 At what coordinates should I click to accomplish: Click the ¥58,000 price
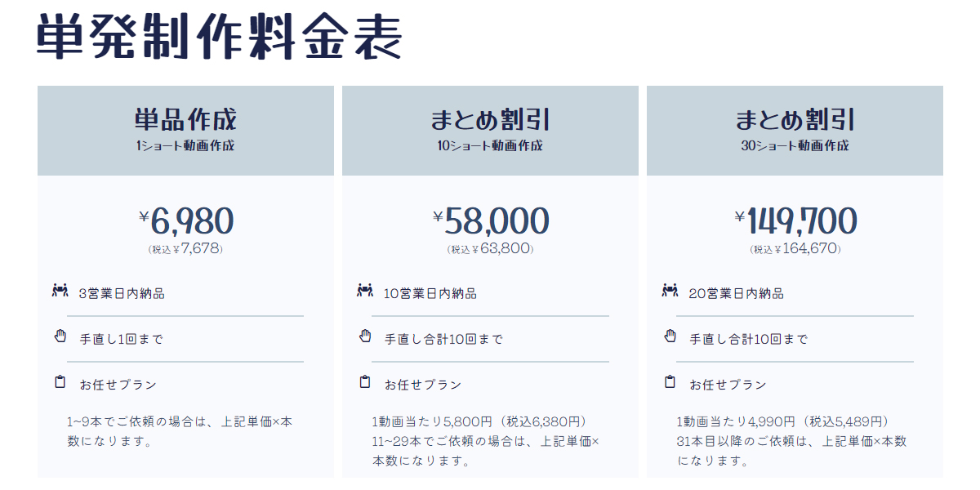pyautogui.click(x=491, y=220)
